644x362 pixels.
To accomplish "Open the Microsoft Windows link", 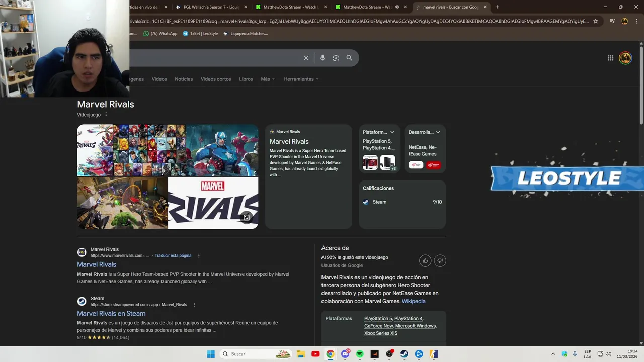I will coord(416,326).
